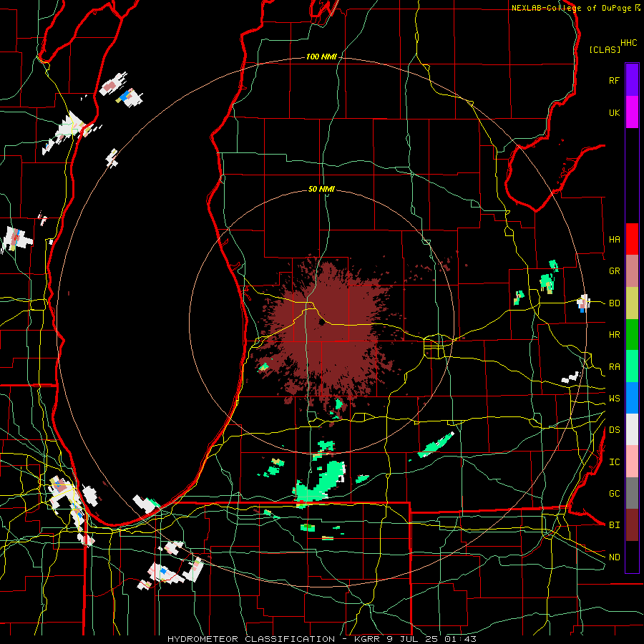Click the RA rain legend swatch
Screen dimensions: 644x644
pos(632,366)
